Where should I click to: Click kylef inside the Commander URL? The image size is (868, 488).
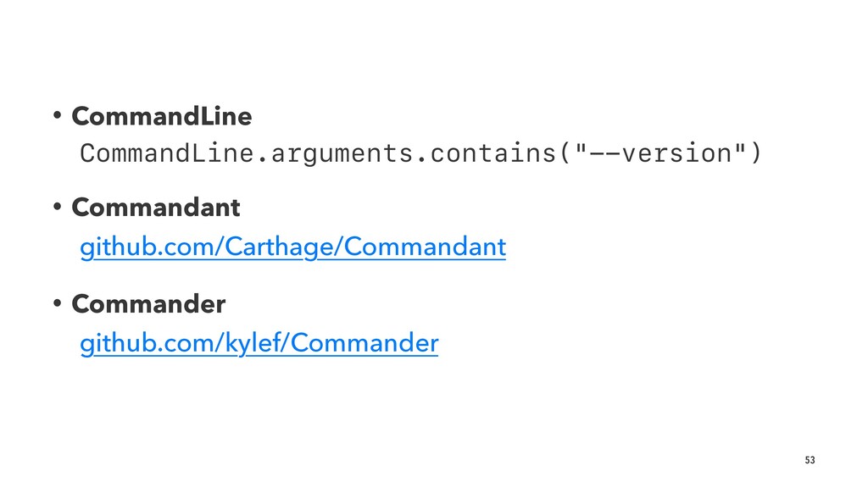click(x=253, y=343)
